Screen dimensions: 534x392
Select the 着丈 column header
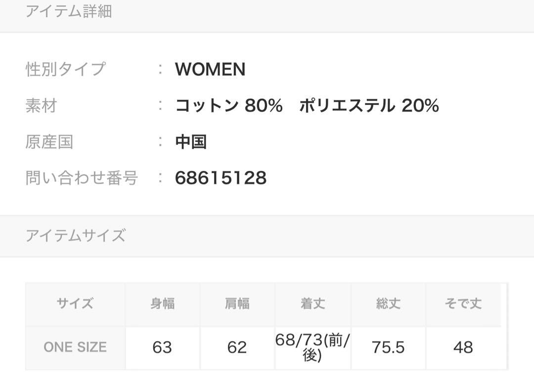pos(312,304)
